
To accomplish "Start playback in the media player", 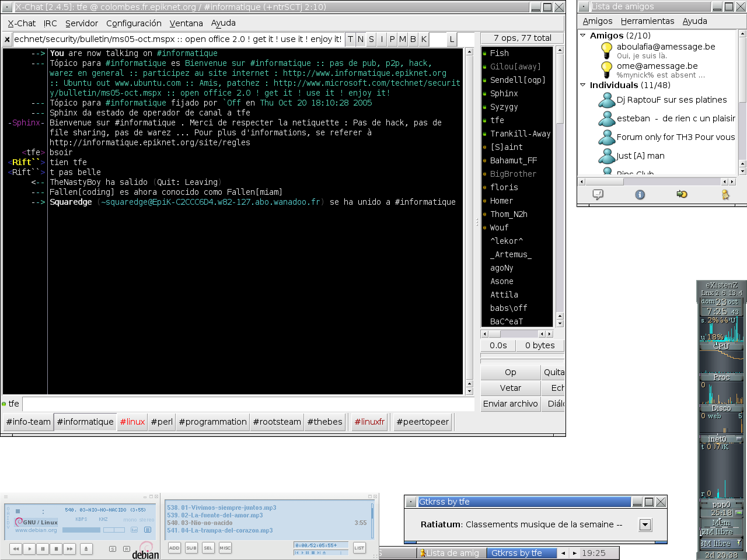I will 29,549.
